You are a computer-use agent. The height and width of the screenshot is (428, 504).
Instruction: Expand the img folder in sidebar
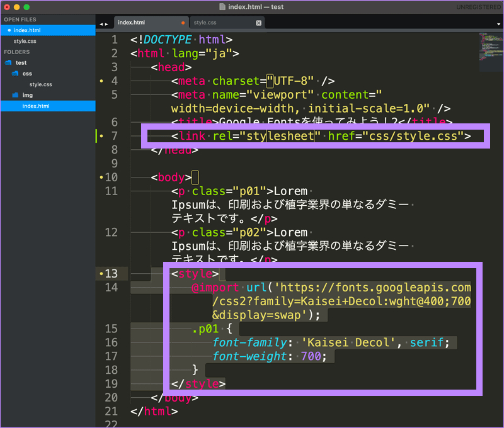tap(27, 95)
